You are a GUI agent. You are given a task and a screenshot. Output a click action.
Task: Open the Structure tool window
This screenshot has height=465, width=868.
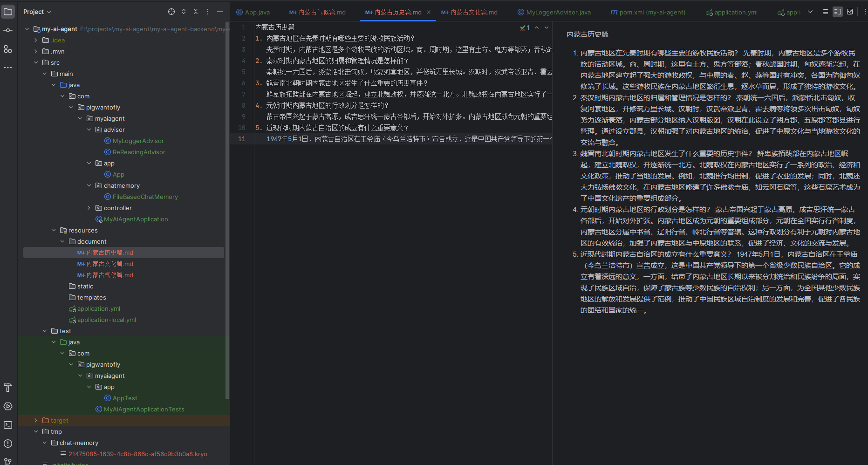click(8, 49)
